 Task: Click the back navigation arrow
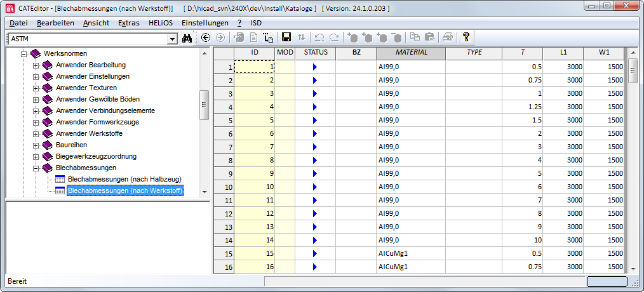(x=205, y=38)
